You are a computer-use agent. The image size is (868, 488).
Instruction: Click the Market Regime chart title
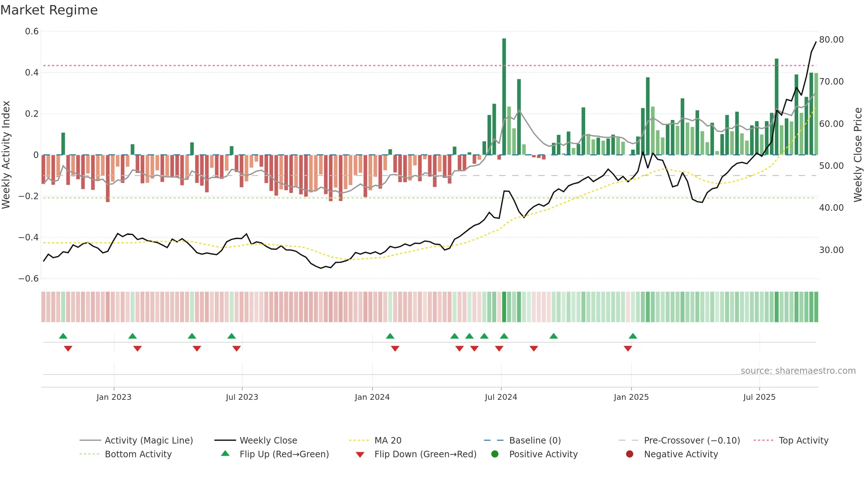point(49,10)
